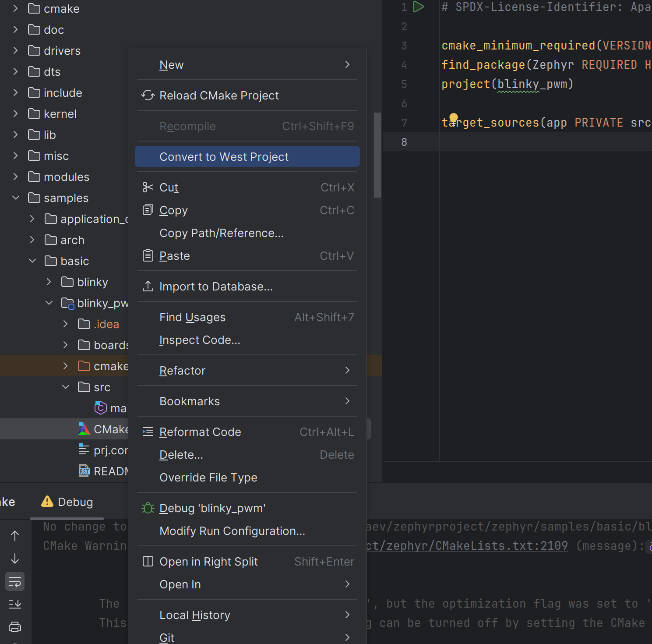Collapse the blinky_pwm folder
This screenshot has height=644, width=652.
tap(49, 303)
